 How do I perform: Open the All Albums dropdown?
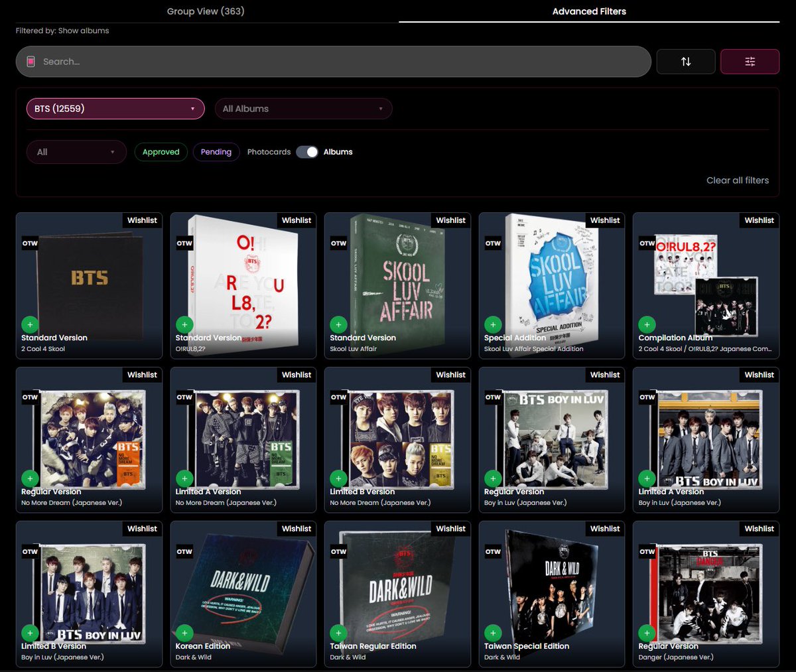point(303,109)
